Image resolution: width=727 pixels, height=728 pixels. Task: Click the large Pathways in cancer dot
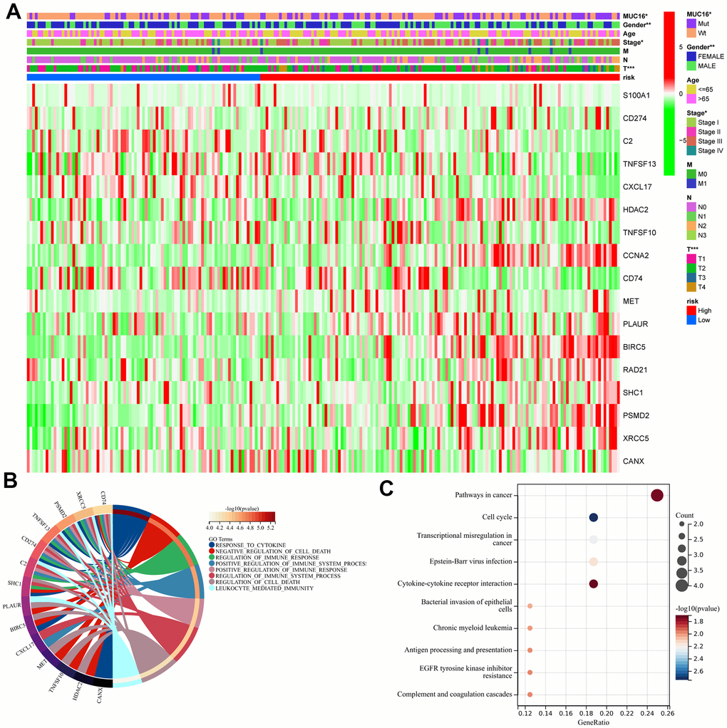click(x=656, y=496)
